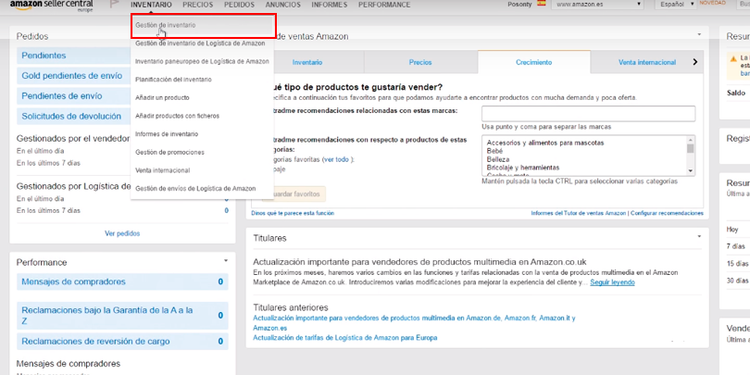Switch to the Precios tab
This screenshot has width=750, height=375.
420,62
